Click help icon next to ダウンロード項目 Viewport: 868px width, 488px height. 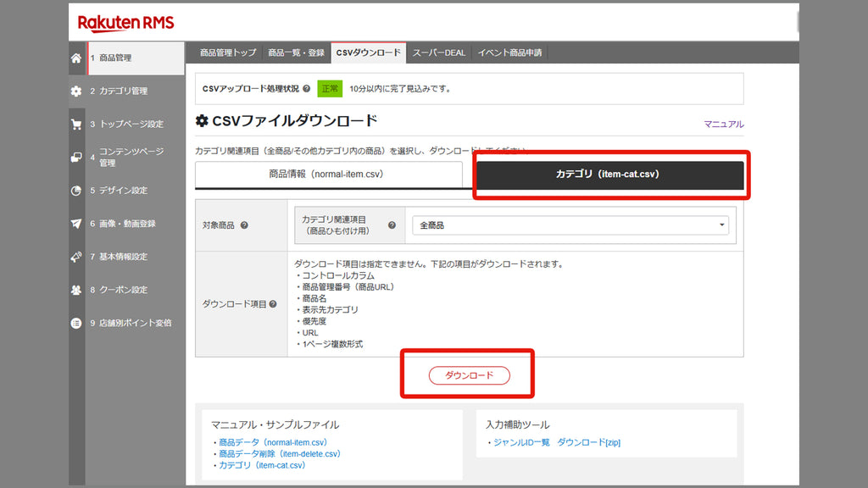click(x=273, y=304)
